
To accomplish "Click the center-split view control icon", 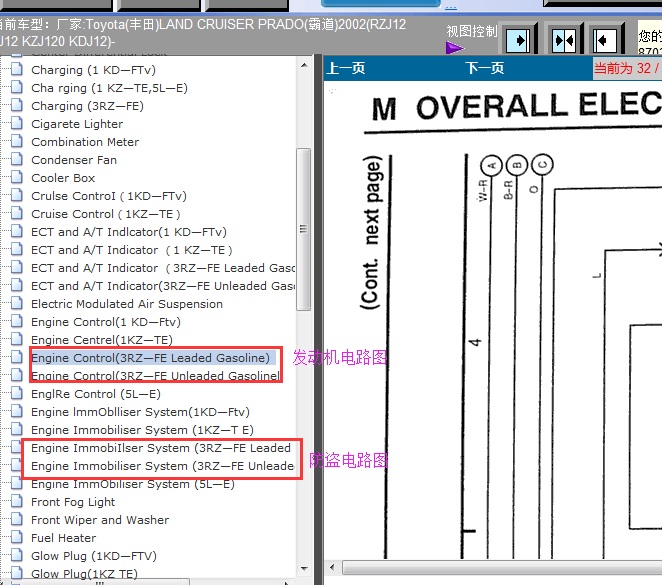I will tap(564, 41).
